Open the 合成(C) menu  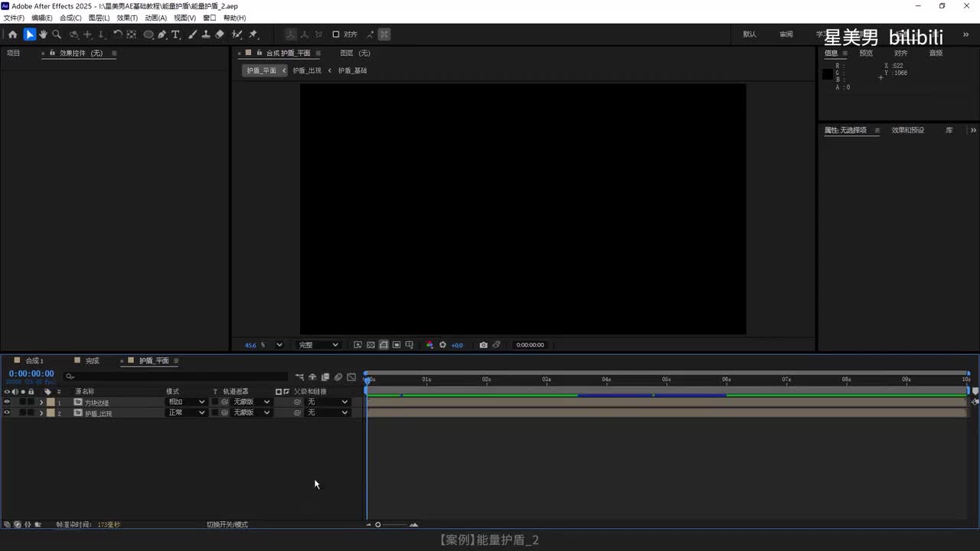click(x=70, y=18)
